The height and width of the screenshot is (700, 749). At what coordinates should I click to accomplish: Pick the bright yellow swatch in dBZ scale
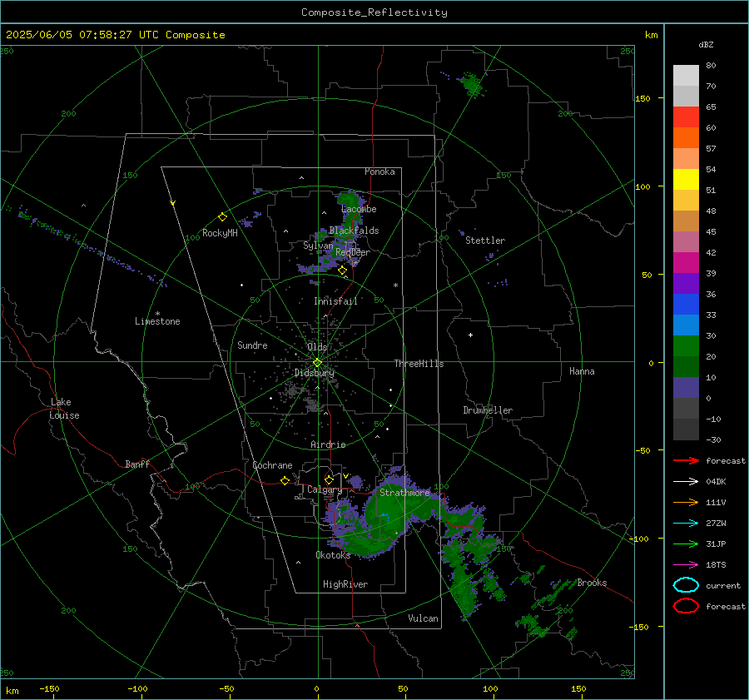(x=686, y=179)
